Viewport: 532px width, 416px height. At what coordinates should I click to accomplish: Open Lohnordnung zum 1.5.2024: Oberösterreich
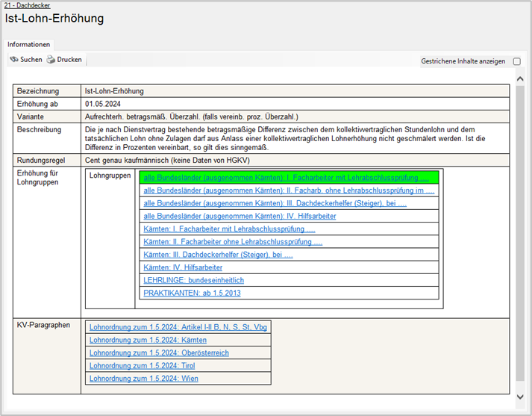(159, 353)
